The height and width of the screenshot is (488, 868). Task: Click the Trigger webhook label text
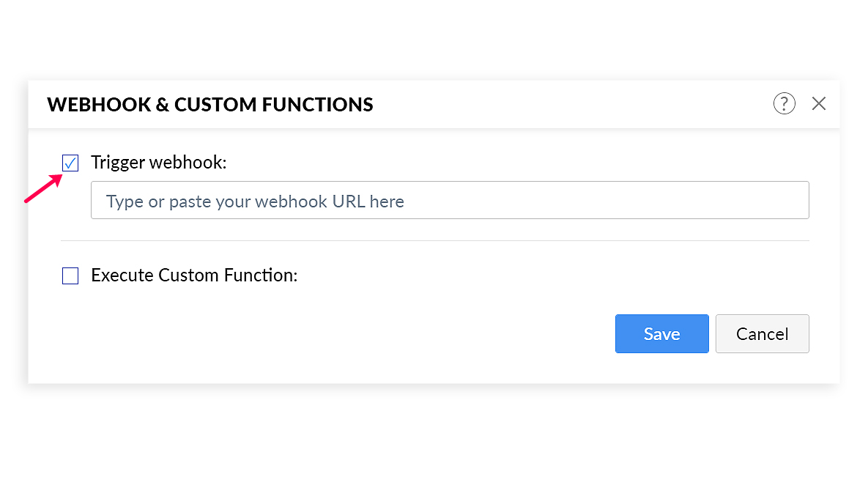pyautogui.click(x=159, y=162)
